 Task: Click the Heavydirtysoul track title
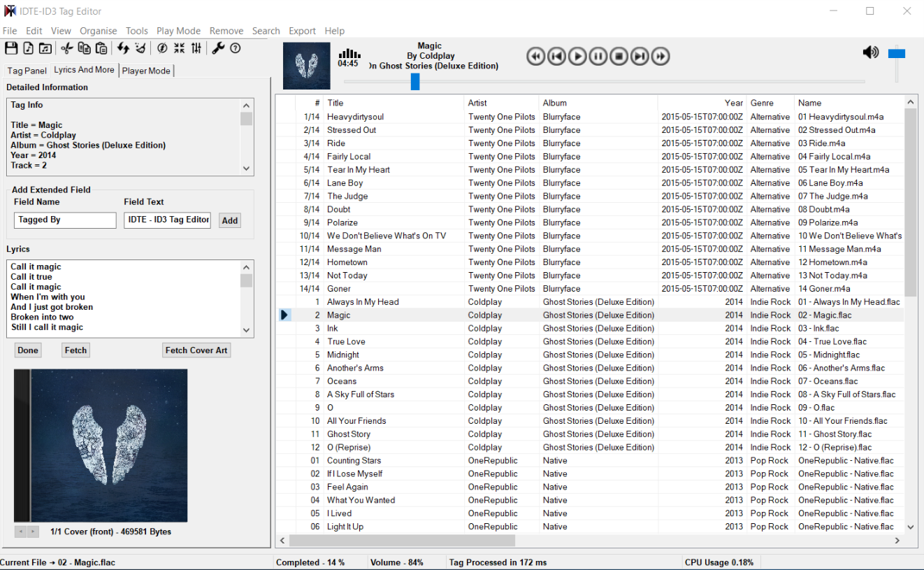click(355, 117)
